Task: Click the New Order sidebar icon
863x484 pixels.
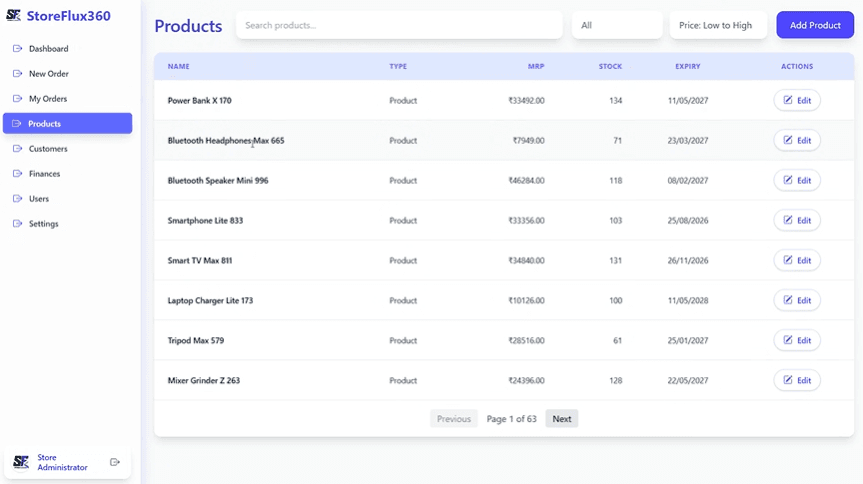Action: click(x=17, y=73)
